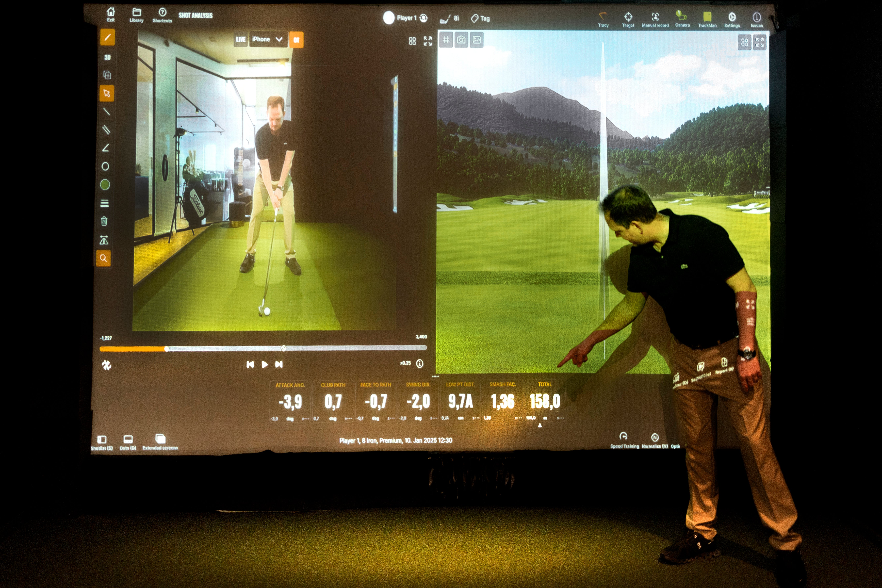This screenshot has height=588, width=882.
Task: Select the angle measurement tool
Action: (x=106, y=148)
